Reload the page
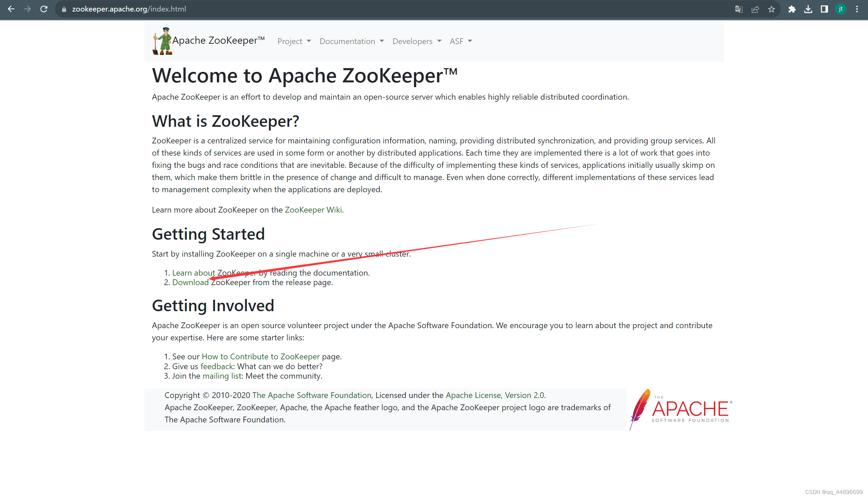Image resolution: width=868 pixels, height=498 pixels. pos(44,9)
